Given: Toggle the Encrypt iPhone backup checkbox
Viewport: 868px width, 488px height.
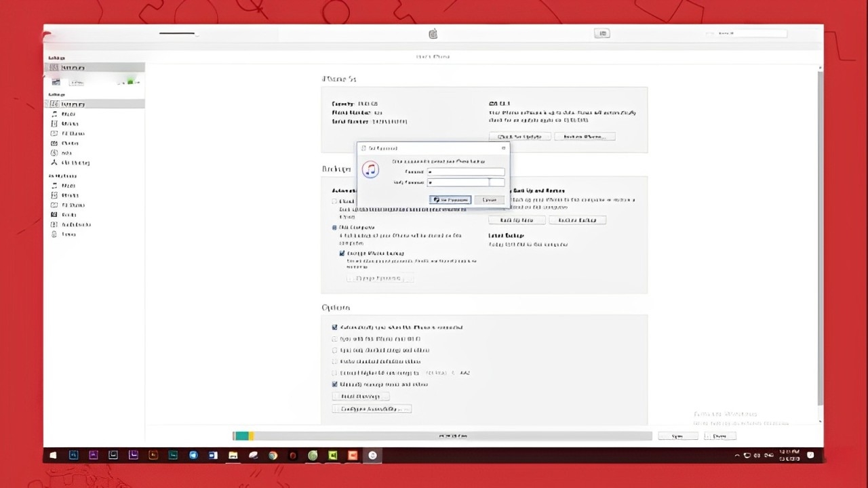Looking at the screenshot, I should pos(342,253).
